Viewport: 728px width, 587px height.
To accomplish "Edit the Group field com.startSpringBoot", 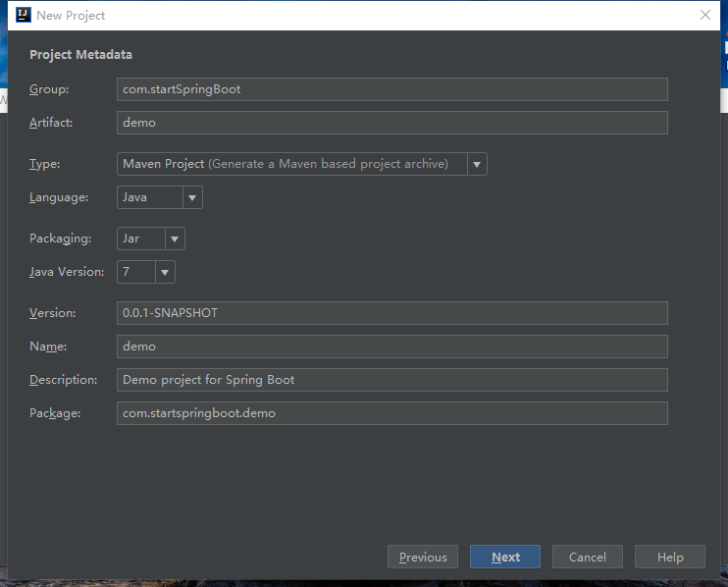I will pyautogui.click(x=392, y=89).
